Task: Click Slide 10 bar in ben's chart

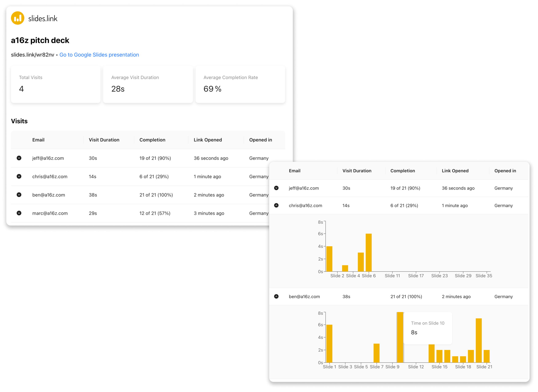Action: click(x=400, y=337)
